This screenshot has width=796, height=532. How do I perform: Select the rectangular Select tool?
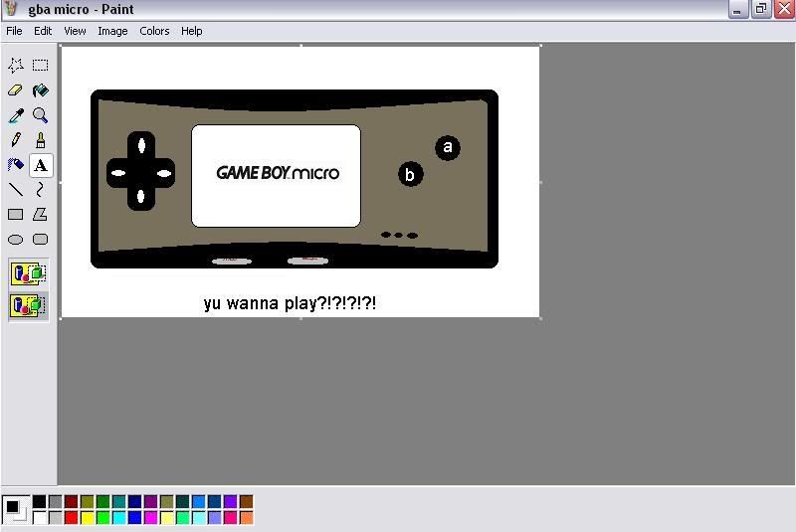pyautogui.click(x=41, y=66)
